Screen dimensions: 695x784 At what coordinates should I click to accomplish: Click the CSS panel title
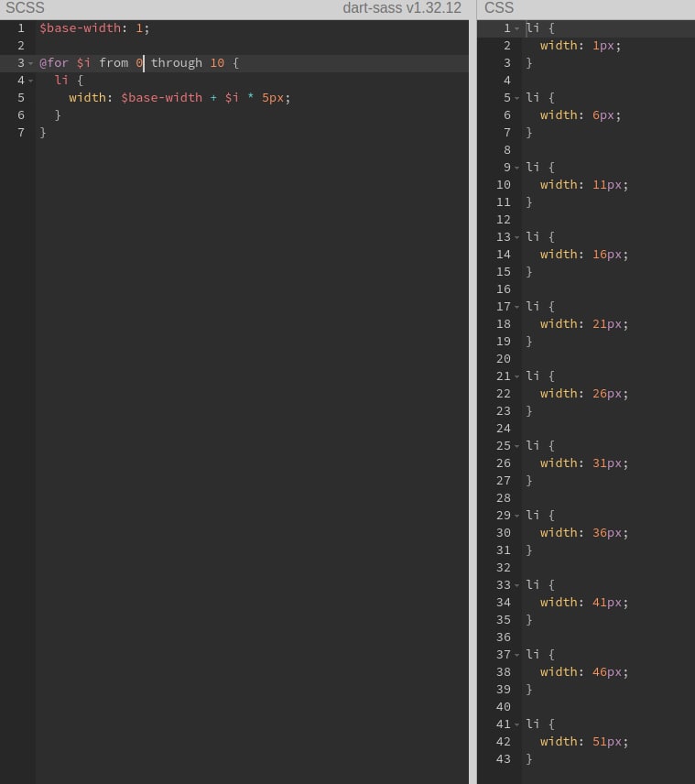[499, 7]
